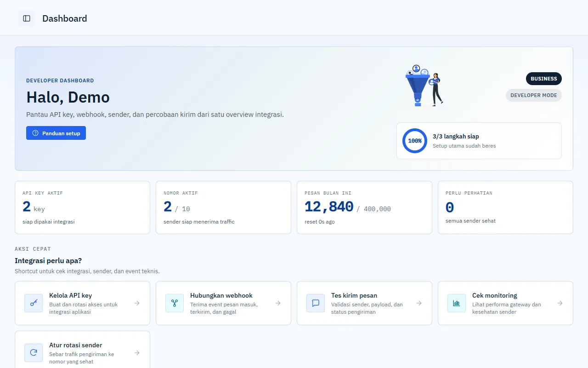588x368 pixels.
Task: Open the Panduan setup guide
Action: coord(56,133)
